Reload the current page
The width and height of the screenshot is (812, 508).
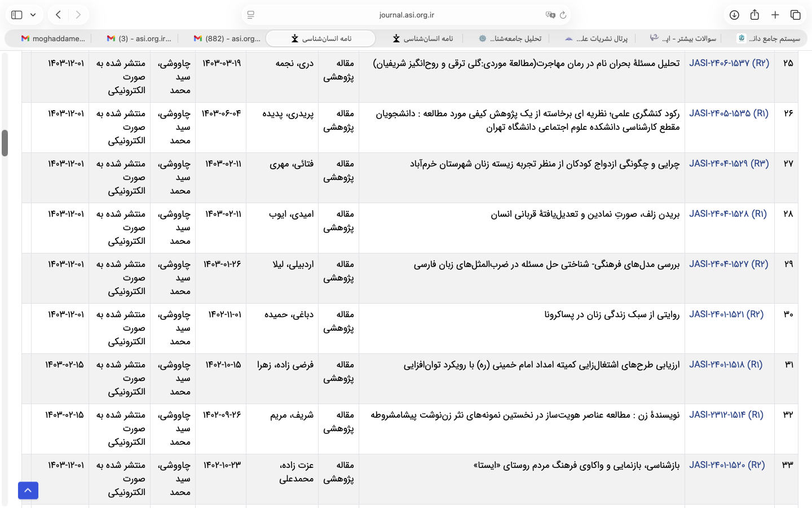coord(563,15)
